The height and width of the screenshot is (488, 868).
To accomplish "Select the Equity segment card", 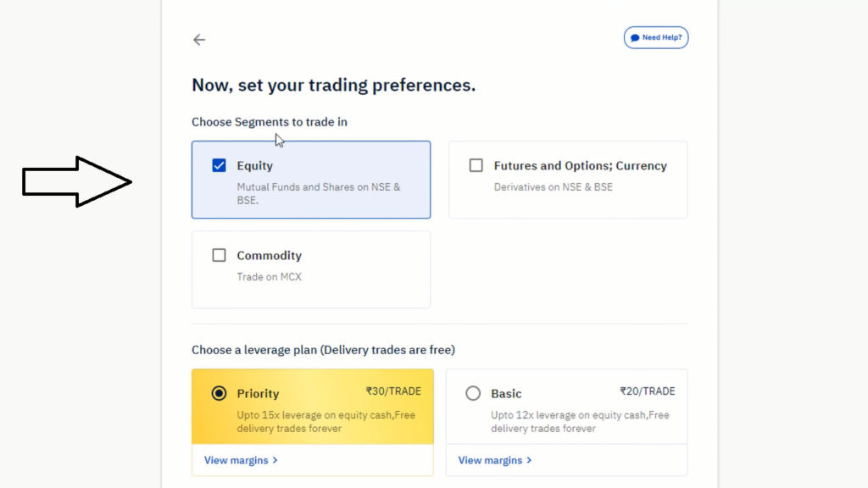I will (311, 180).
